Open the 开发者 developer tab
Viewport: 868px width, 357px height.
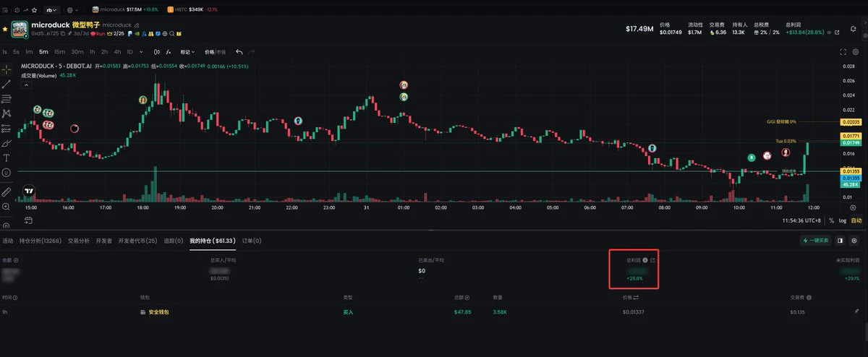click(104, 240)
